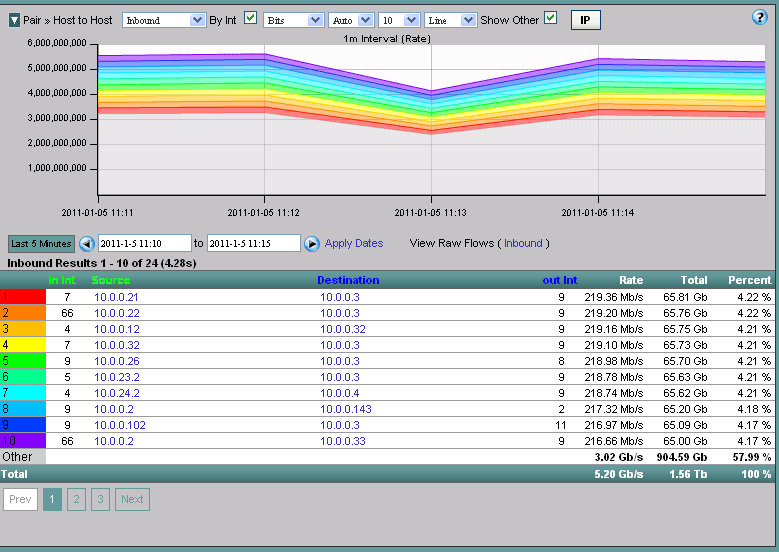Select the 904.59 Gb Other total

click(682, 457)
